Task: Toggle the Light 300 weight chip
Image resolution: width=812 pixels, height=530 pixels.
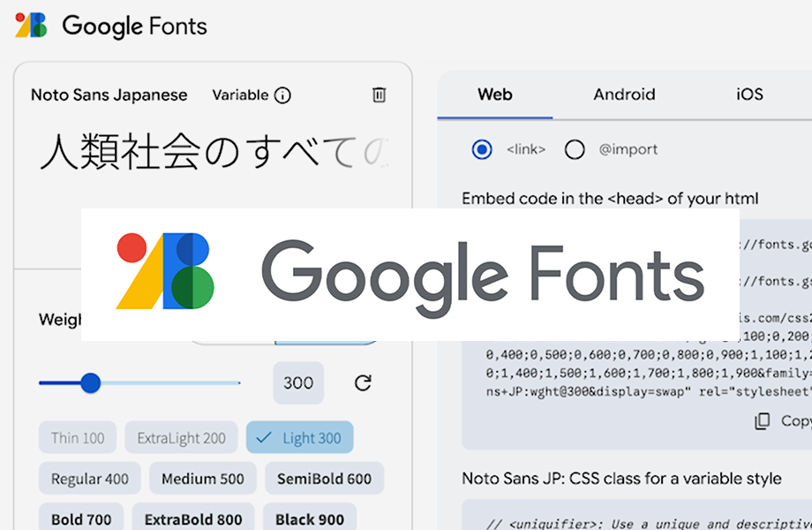Action: (300, 437)
